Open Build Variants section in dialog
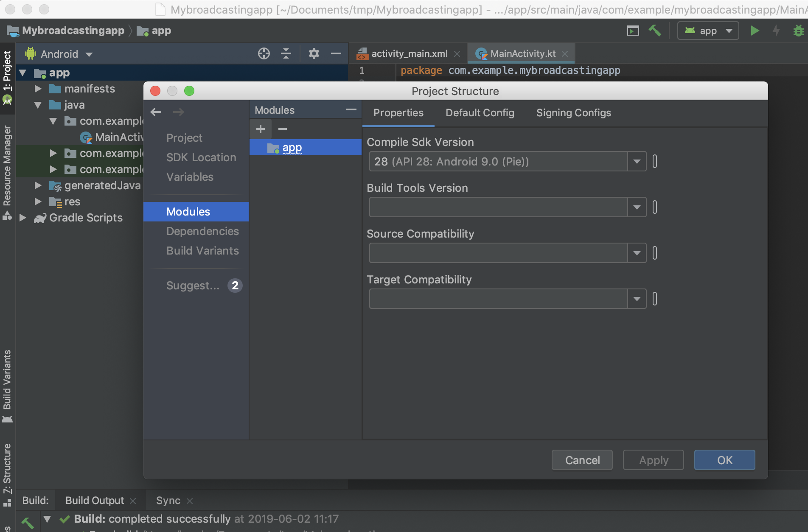The width and height of the screenshot is (808, 532). pyautogui.click(x=202, y=251)
